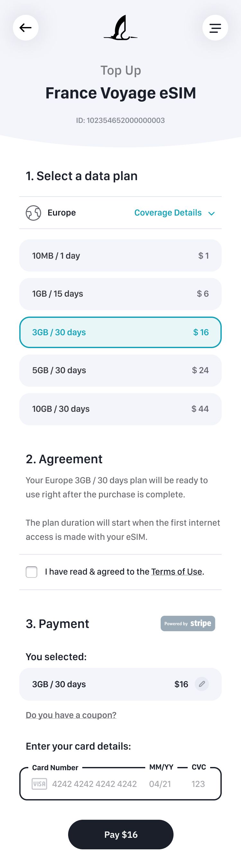Image resolution: width=241 pixels, height=868 pixels.
Task: Open the Terms of Use link
Action: [176, 571]
